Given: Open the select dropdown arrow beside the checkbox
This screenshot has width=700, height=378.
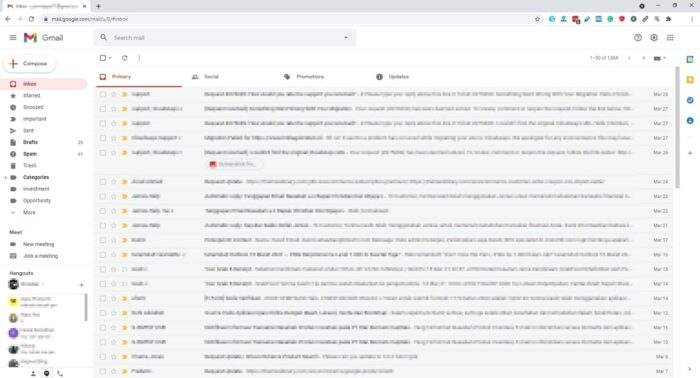Looking at the screenshot, I should tap(110, 58).
